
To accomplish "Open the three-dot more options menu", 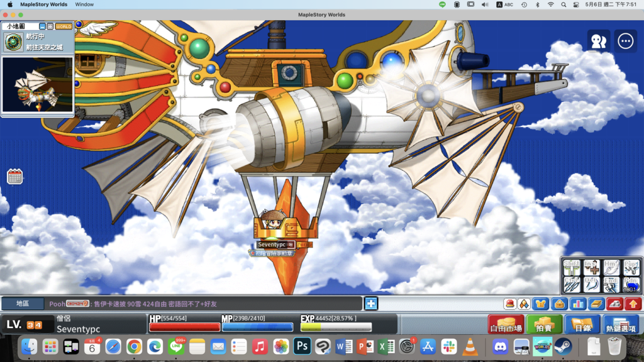I will [626, 41].
